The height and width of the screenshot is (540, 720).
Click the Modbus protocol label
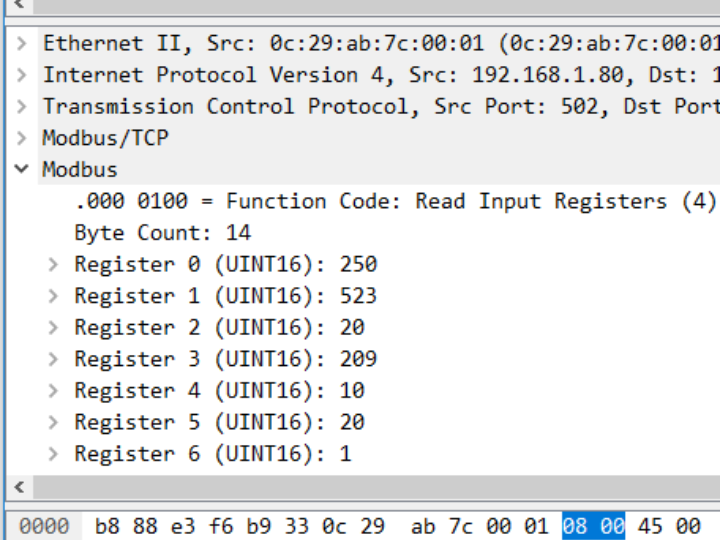point(80,170)
